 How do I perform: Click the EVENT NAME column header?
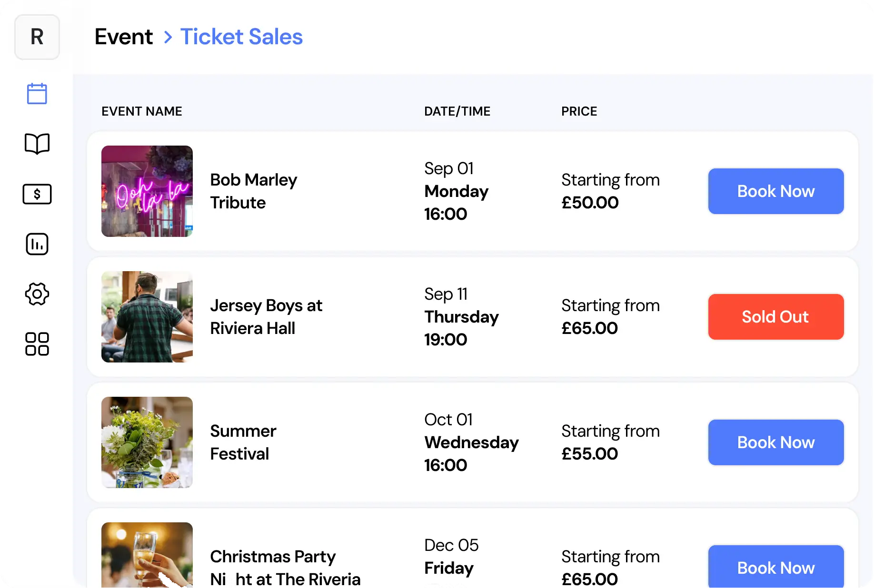pos(142,111)
